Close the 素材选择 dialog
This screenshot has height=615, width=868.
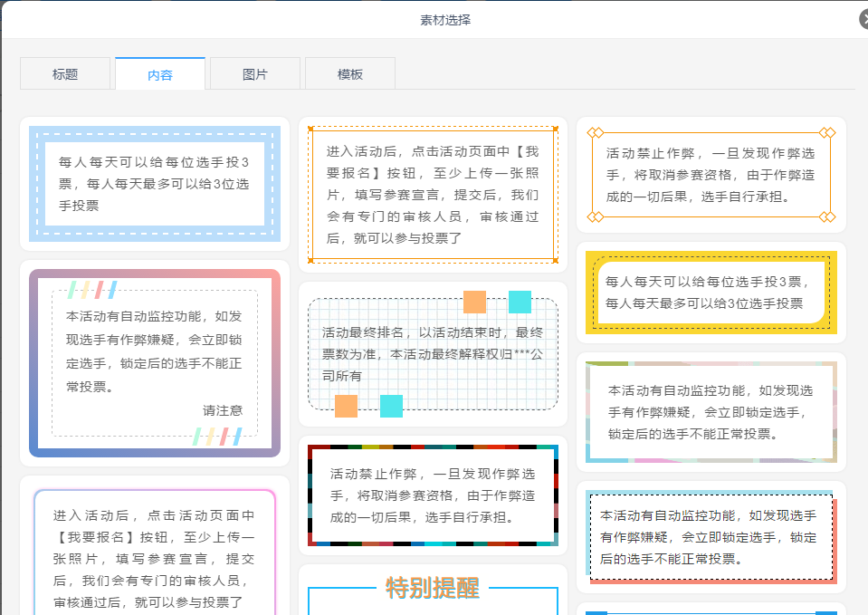(863, 19)
